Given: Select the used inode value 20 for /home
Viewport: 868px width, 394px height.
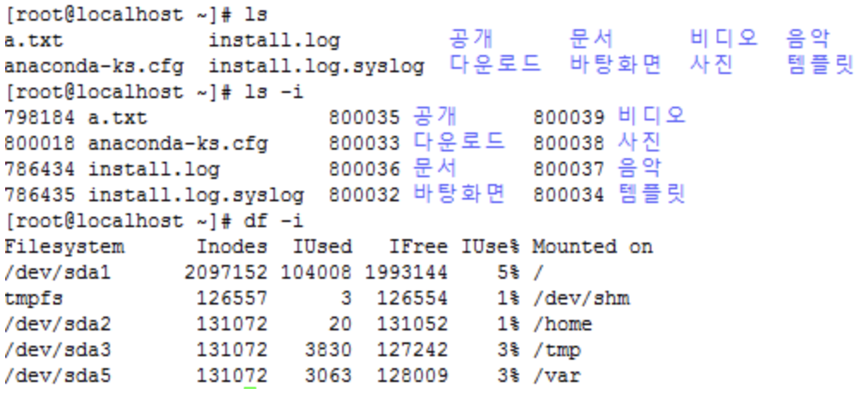Looking at the screenshot, I should tap(339, 324).
